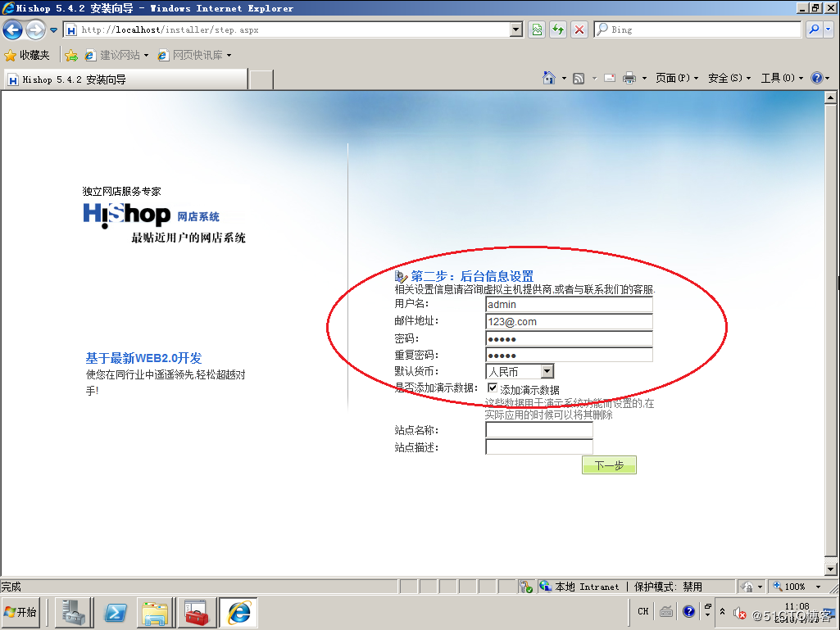Open the 页面(P) menu
Screen dimensions: 840x630
tap(677, 78)
